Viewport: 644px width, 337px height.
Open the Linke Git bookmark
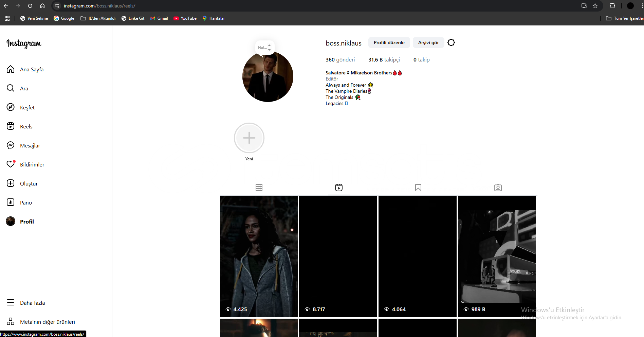click(x=133, y=18)
